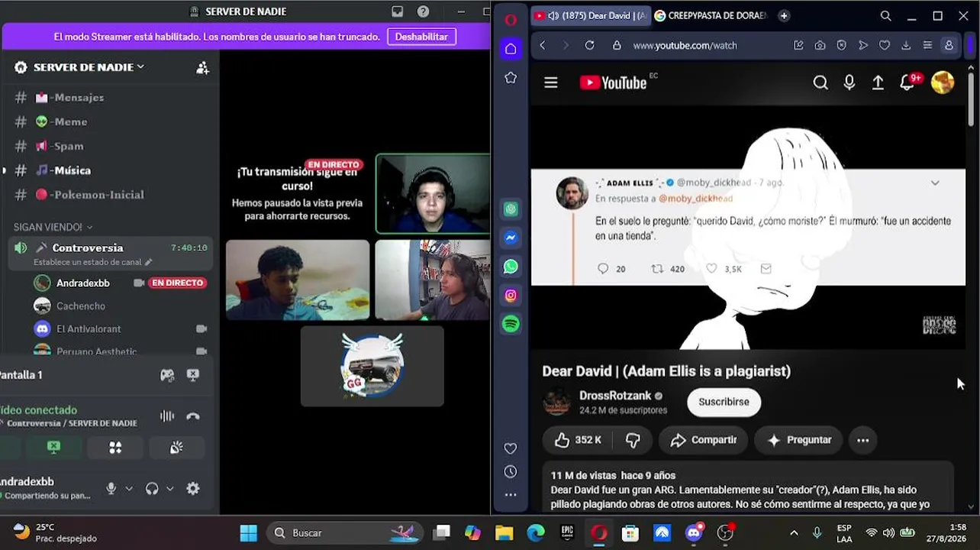Image resolution: width=980 pixels, height=550 pixels.
Task: Open Spotify in Opera sidebar
Action: (511, 325)
